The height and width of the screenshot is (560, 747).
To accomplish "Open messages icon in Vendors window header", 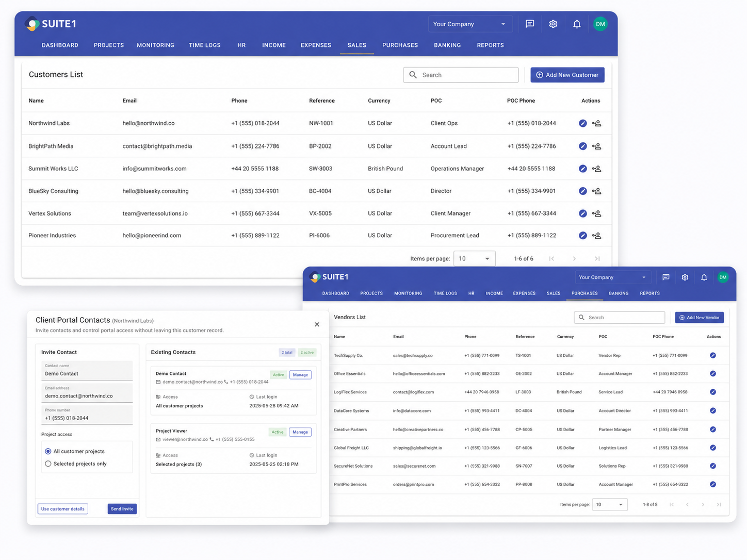I will (666, 277).
